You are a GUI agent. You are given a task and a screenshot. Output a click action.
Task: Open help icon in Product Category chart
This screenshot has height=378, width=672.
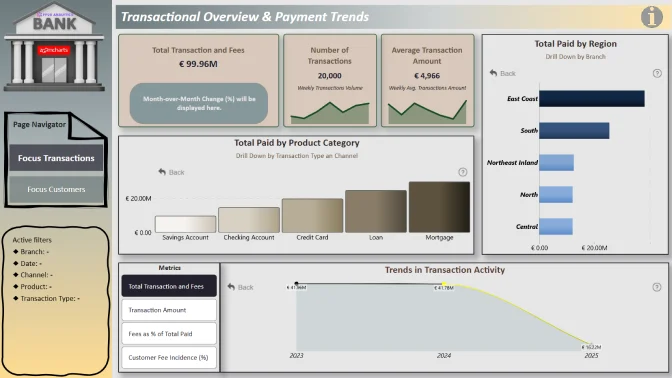(x=462, y=172)
